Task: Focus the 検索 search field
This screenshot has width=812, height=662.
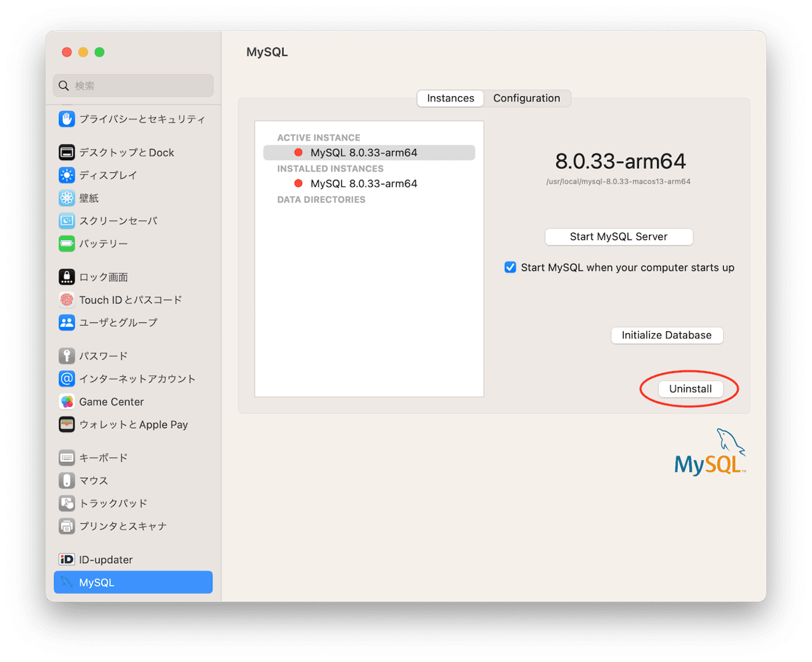Action: 134,85
